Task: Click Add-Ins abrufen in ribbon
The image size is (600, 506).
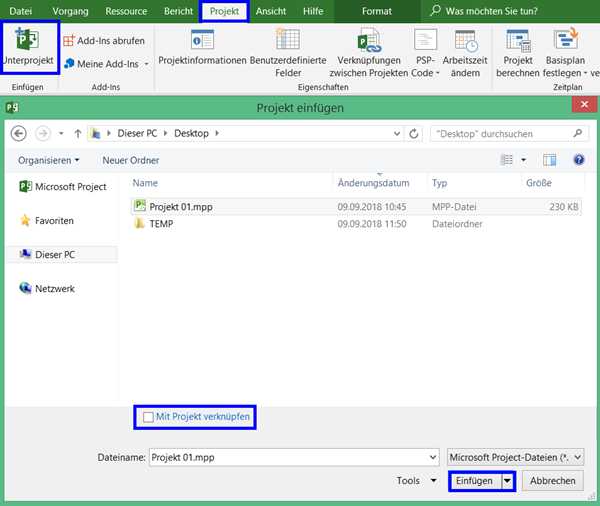Action: 103,41
